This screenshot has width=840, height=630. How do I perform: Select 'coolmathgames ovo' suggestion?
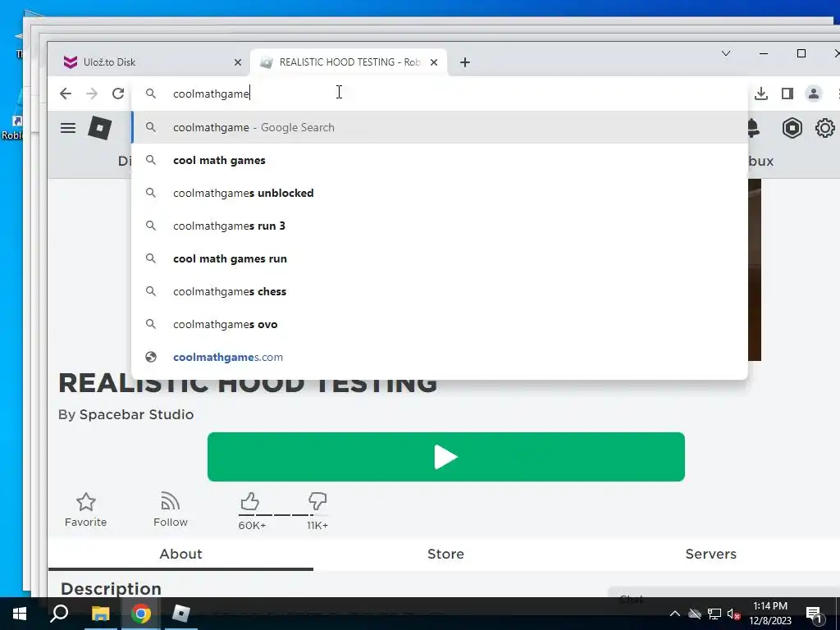[x=440, y=324]
